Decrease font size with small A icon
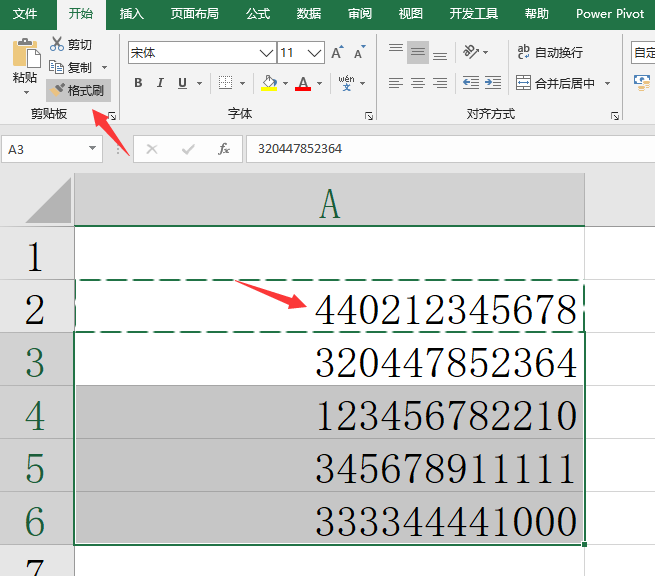655x576 pixels. [x=360, y=53]
